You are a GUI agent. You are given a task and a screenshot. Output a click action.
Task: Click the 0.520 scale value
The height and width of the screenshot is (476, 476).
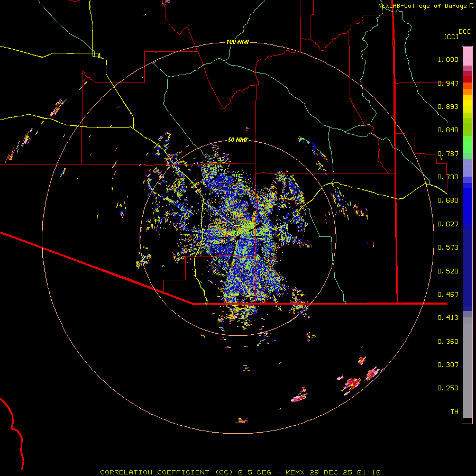[448, 271]
